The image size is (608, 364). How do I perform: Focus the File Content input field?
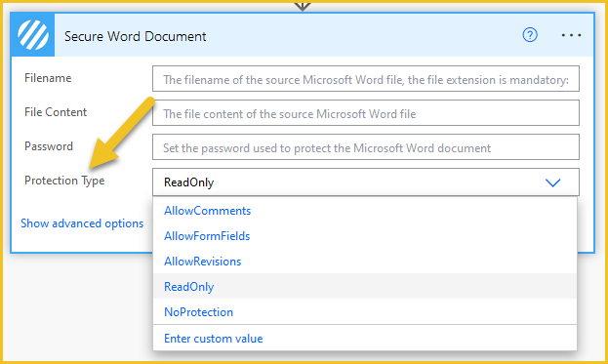tap(366, 113)
